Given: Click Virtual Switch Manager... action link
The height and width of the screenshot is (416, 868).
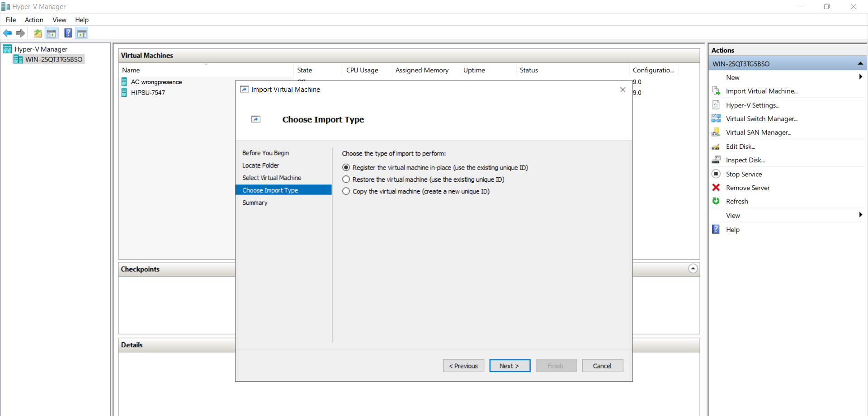Looking at the screenshot, I should coord(762,118).
